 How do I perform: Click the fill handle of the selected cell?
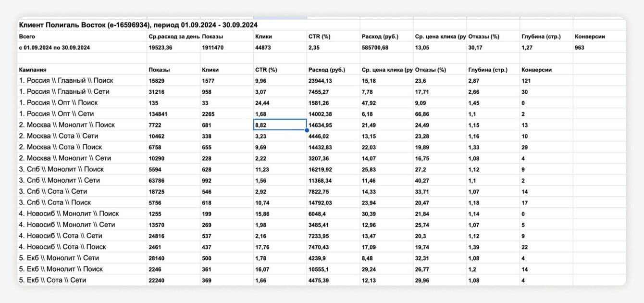coord(307,130)
